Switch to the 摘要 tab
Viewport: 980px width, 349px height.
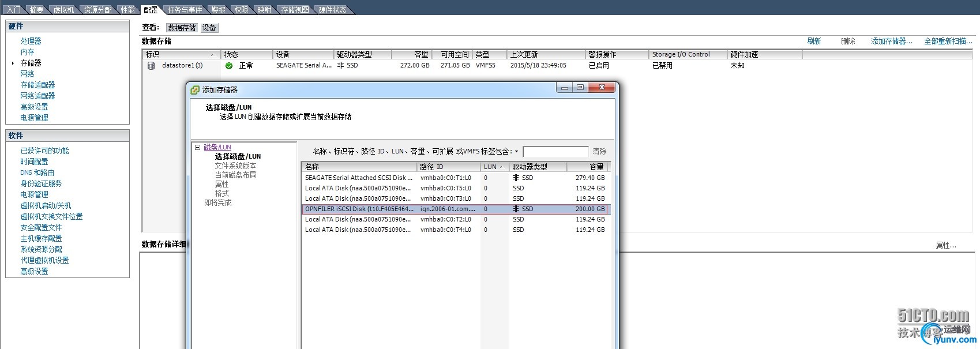coord(36,10)
